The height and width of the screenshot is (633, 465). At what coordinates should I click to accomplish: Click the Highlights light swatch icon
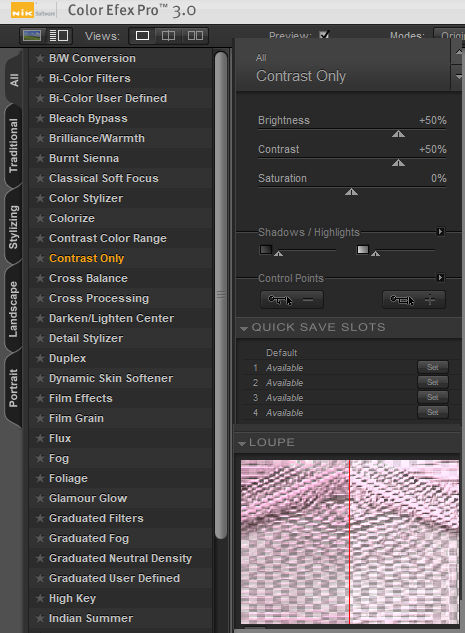pos(362,249)
